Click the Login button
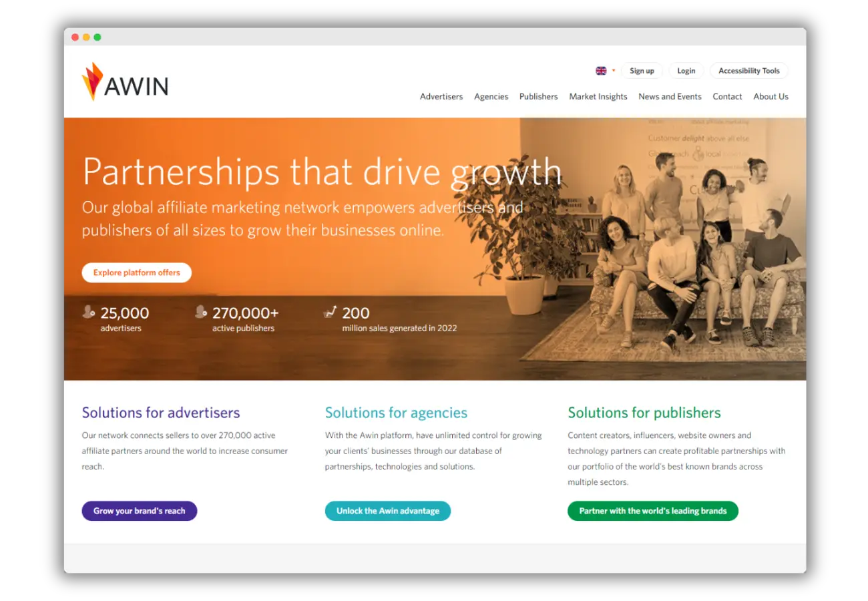Image resolution: width=868 pixels, height=601 pixels. (x=686, y=71)
